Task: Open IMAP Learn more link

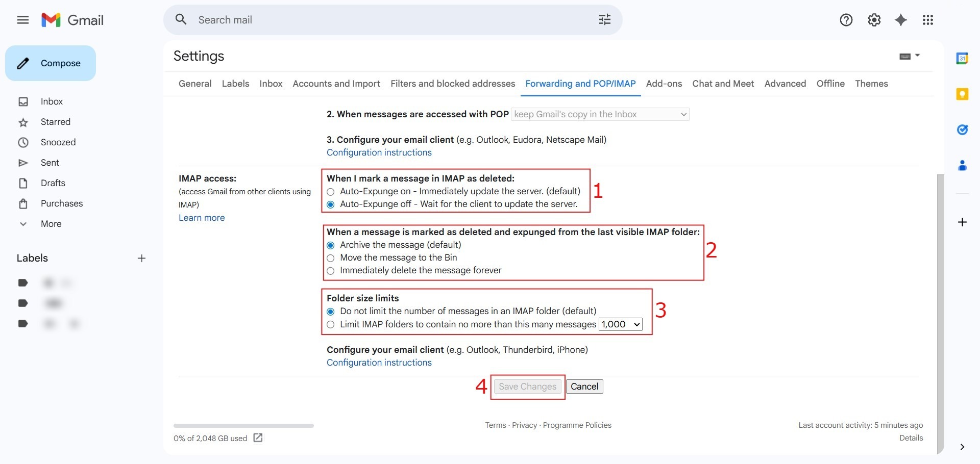Action: [202, 218]
